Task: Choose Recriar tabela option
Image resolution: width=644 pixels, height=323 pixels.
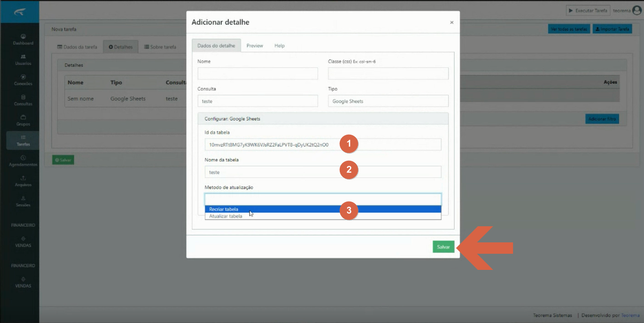Action: 323,209
